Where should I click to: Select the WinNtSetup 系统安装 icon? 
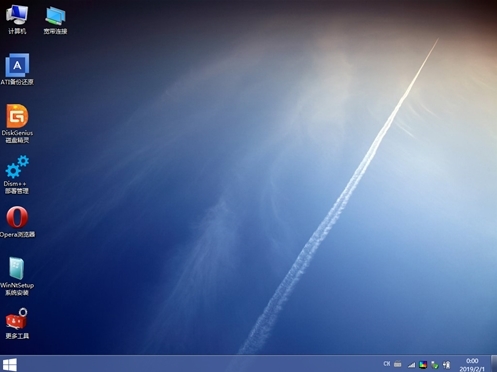coord(17,276)
